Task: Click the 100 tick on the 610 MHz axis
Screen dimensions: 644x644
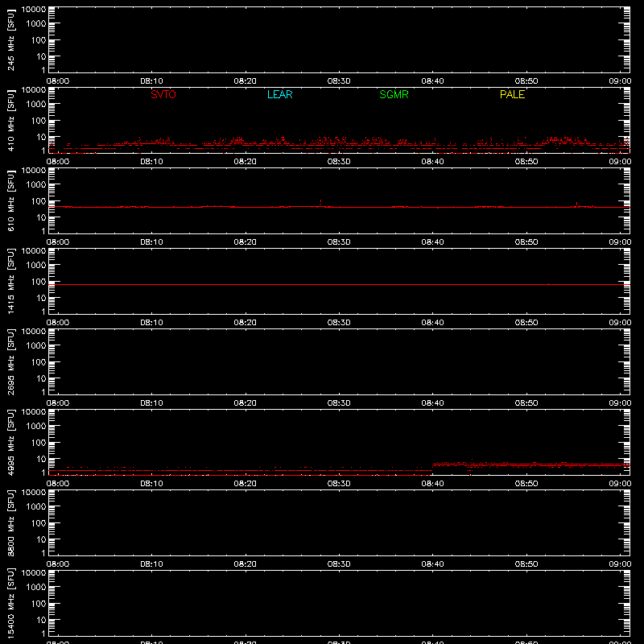Action: 39,201
